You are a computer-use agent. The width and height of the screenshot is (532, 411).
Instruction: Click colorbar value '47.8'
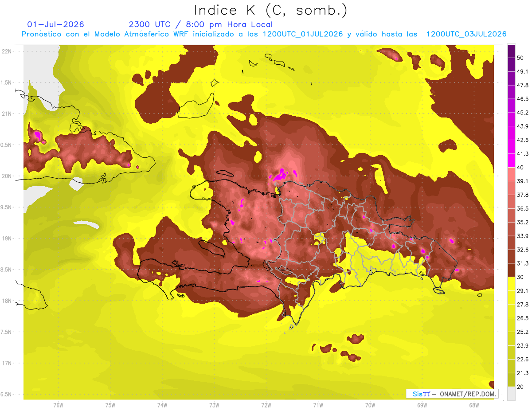(x=523, y=85)
